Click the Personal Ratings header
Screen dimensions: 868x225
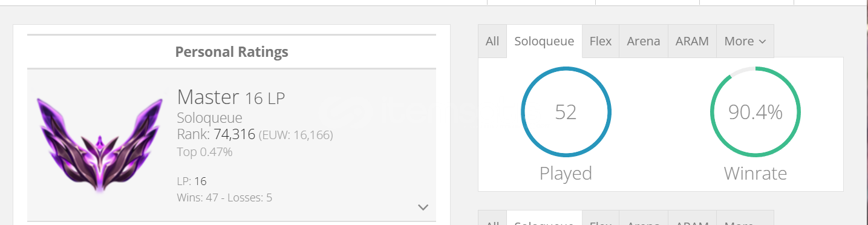pyautogui.click(x=232, y=52)
